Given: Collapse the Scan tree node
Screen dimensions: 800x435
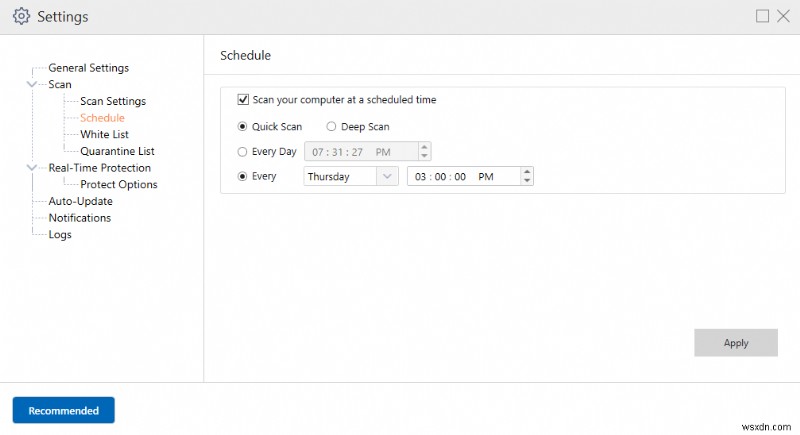Looking at the screenshot, I should 33,85.
